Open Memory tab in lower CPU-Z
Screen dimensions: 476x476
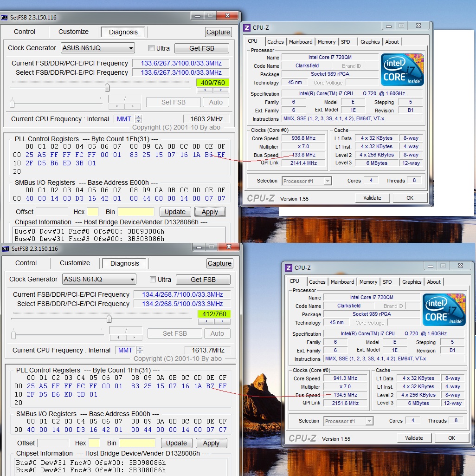click(x=368, y=282)
